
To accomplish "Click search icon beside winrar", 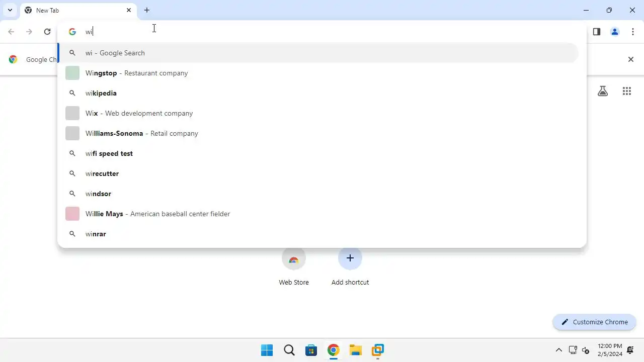I will point(72,234).
